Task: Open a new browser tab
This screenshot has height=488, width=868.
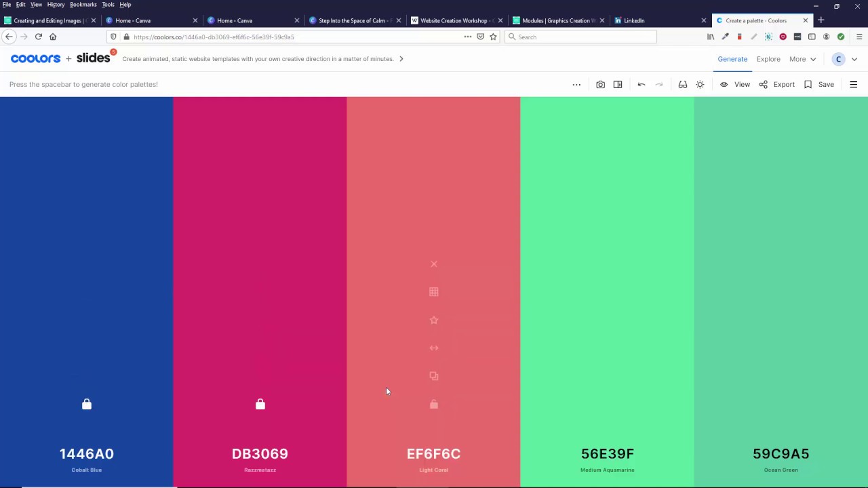Action: 821,20
